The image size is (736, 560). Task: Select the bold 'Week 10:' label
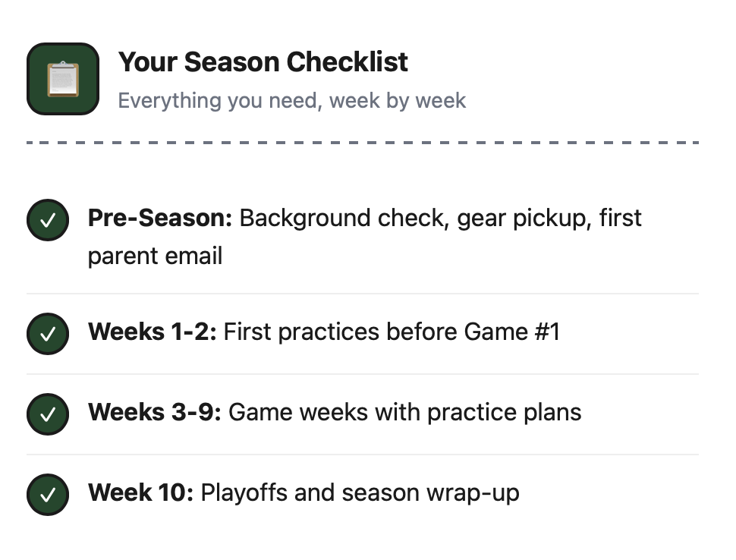click(x=140, y=492)
